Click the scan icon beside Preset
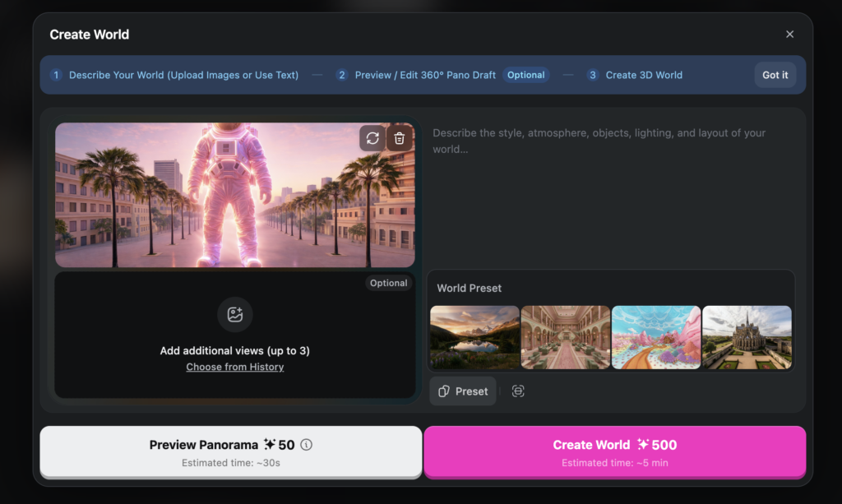 pos(518,391)
